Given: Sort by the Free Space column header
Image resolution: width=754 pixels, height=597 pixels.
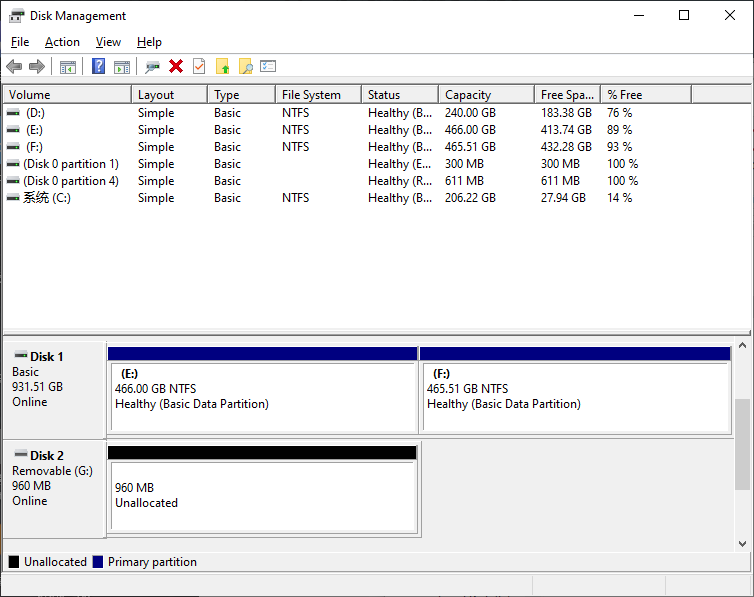Looking at the screenshot, I should pyautogui.click(x=568, y=95).
